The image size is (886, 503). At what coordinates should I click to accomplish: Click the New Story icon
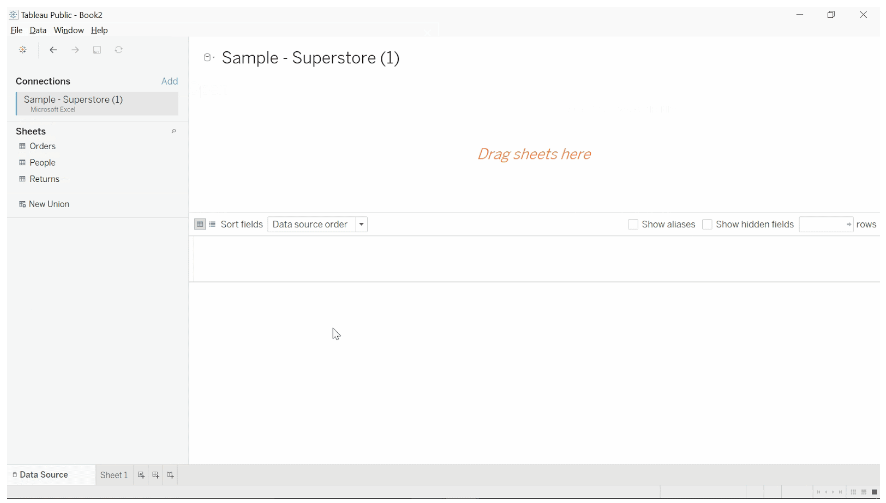[x=171, y=475]
